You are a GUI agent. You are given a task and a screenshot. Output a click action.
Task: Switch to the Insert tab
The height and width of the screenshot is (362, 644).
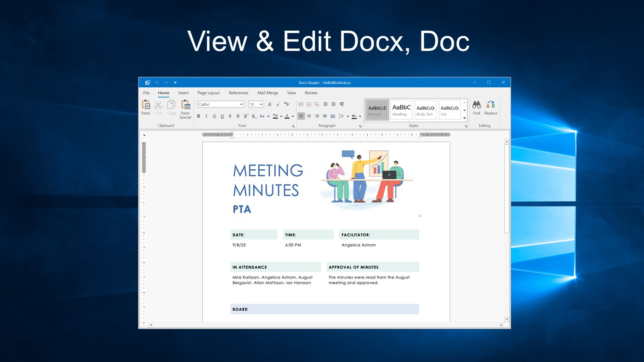[183, 93]
